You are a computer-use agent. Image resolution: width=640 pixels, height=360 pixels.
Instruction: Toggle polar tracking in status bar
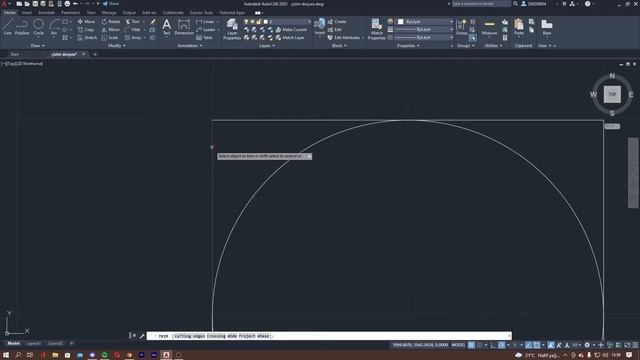(502, 345)
